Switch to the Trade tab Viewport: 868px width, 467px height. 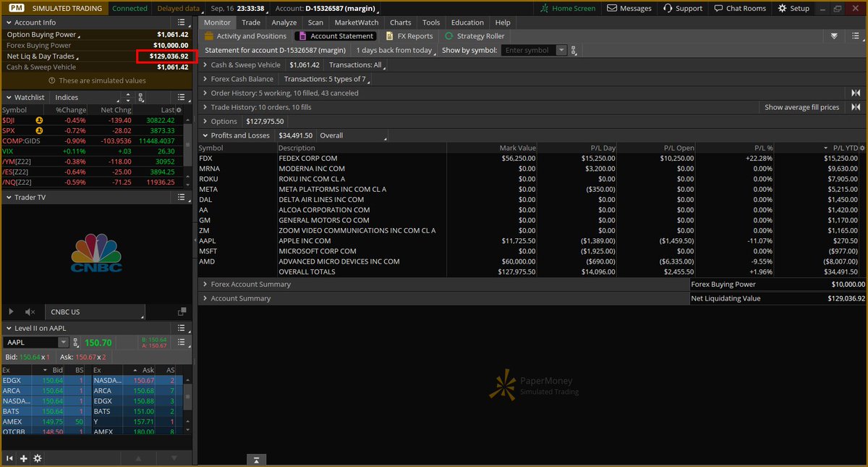251,22
